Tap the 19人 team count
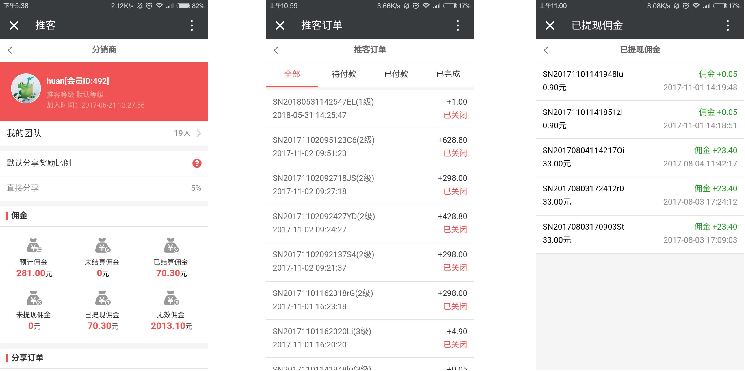This screenshot has width=745, height=371. click(x=182, y=133)
